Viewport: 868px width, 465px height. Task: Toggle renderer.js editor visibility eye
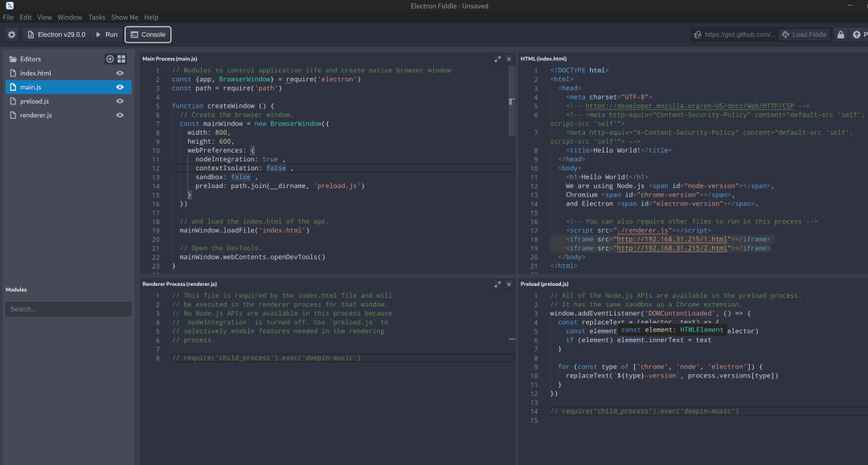(x=120, y=116)
